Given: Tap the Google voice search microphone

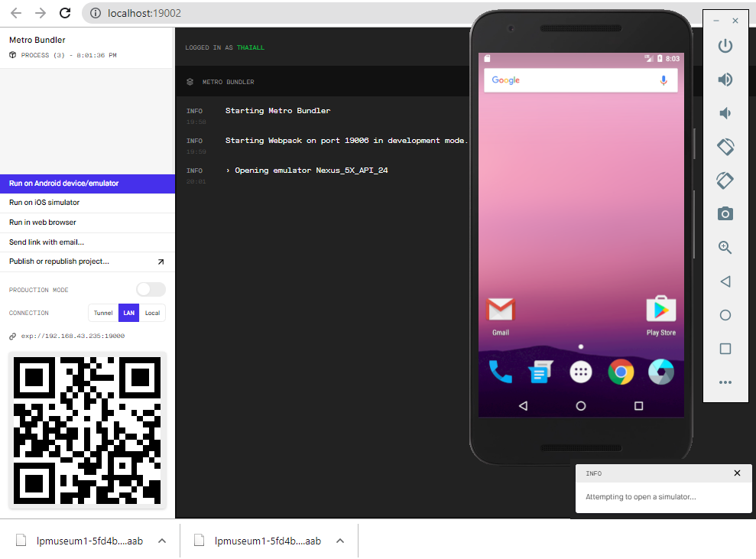Looking at the screenshot, I should coord(664,80).
